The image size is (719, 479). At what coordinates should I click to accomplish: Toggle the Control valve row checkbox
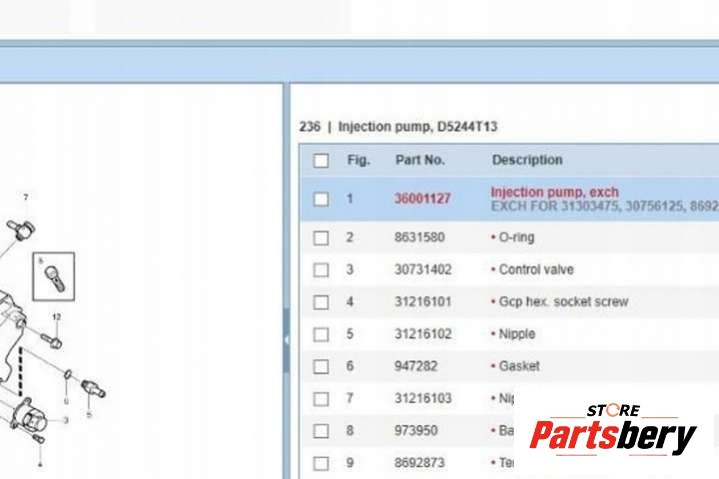[321, 270]
